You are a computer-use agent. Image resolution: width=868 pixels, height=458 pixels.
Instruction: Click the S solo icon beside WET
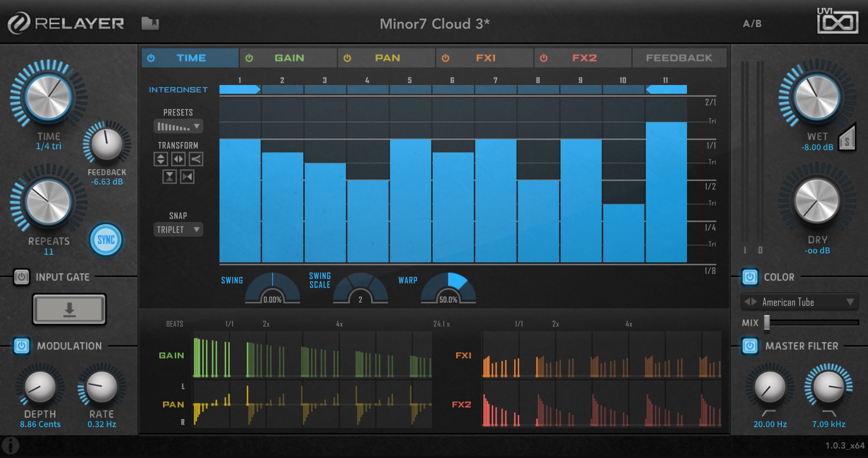[x=847, y=141]
